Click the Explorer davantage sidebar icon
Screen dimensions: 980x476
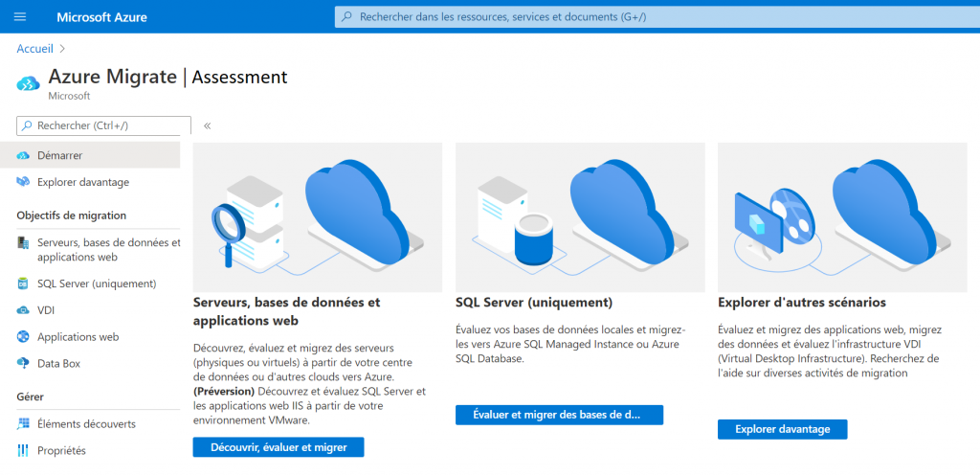pyautogui.click(x=23, y=182)
